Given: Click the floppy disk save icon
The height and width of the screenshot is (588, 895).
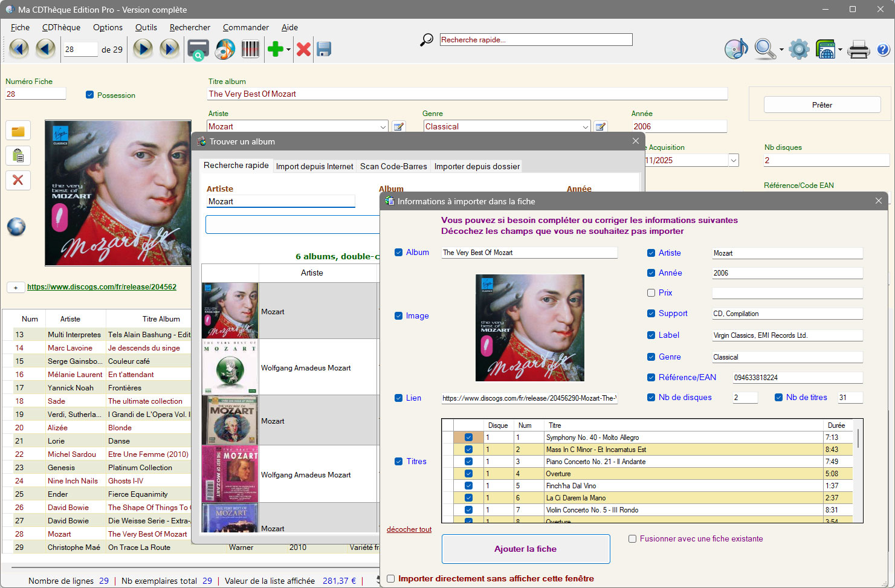Looking at the screenshot, I should click(x=324, y=49).
